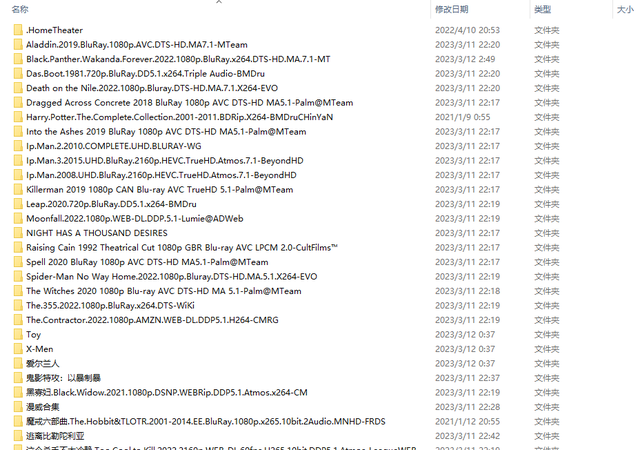
Task: Select the .HomeTheater folder name
Action: 54,30
